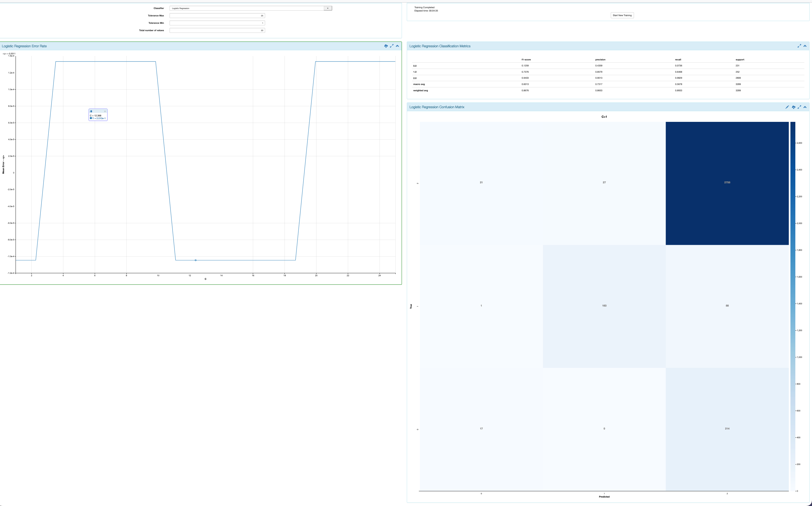Click the 0.8579 precision value
Screen dimensions: 812x506
tap(599, 72)
